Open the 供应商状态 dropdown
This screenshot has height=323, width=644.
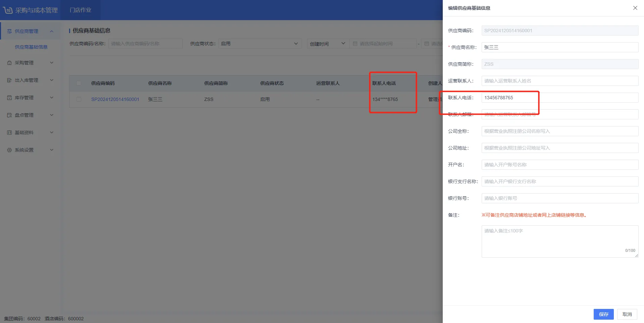click(x=260, y=44)
